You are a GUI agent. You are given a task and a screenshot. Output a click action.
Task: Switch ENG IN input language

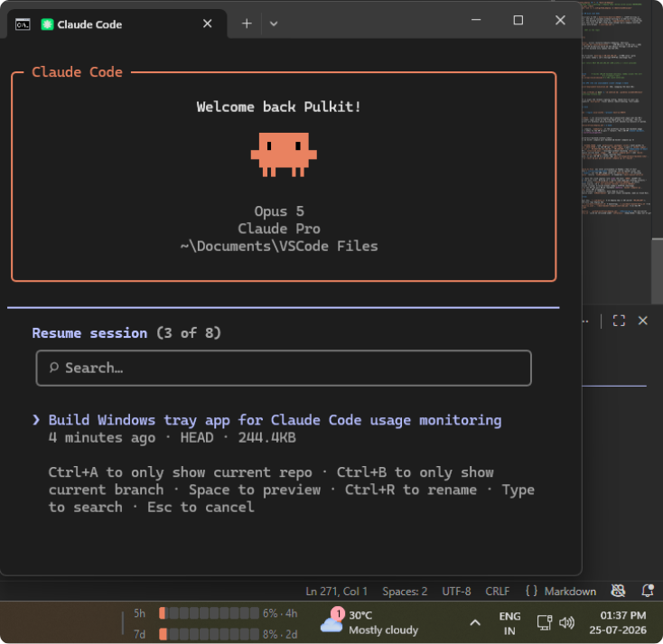[x=509, y=623]
